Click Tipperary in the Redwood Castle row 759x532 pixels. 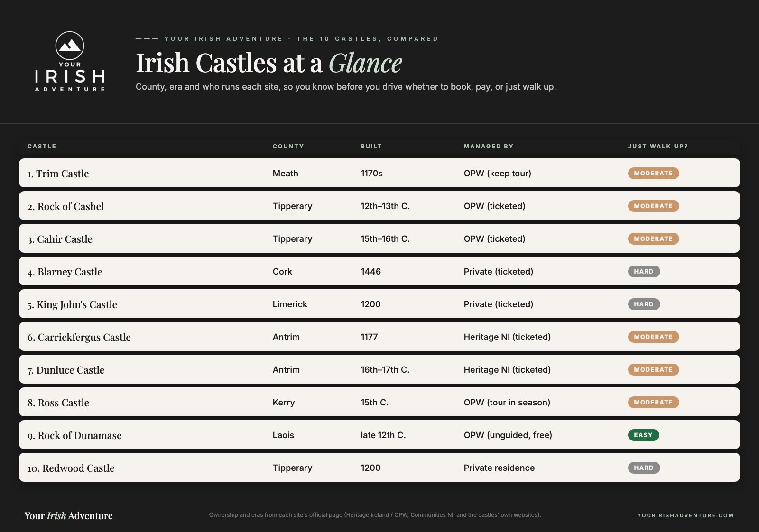point(292,468)
